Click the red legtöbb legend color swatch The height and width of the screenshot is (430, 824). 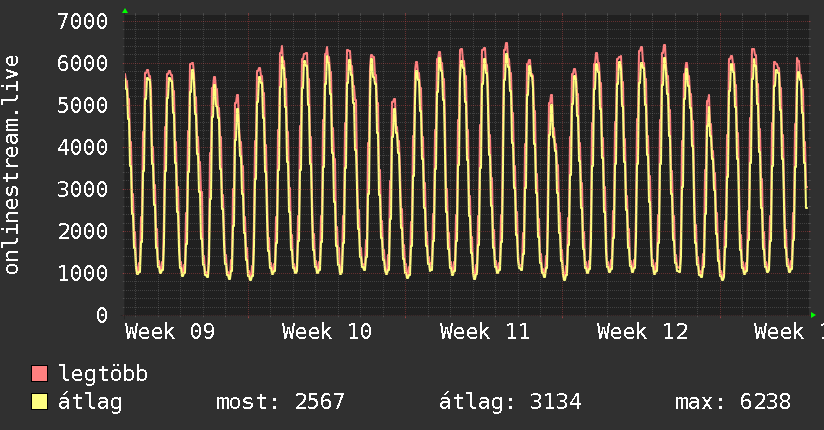[x=39, y=374]
